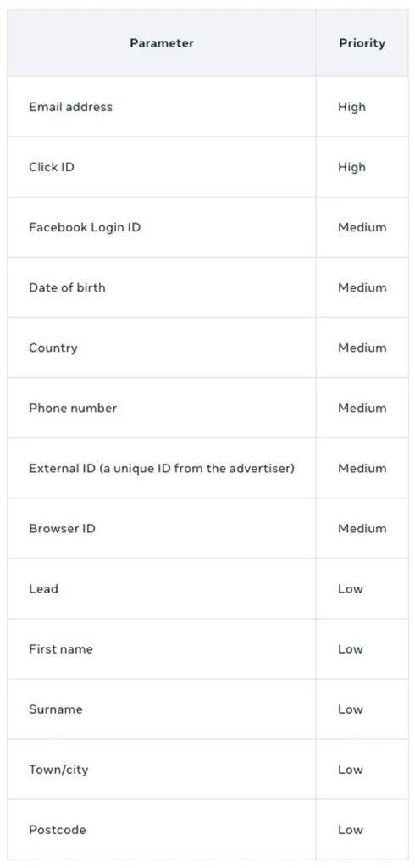Click the High priority for Click ID
415x868 pixels.
point(352,167)
